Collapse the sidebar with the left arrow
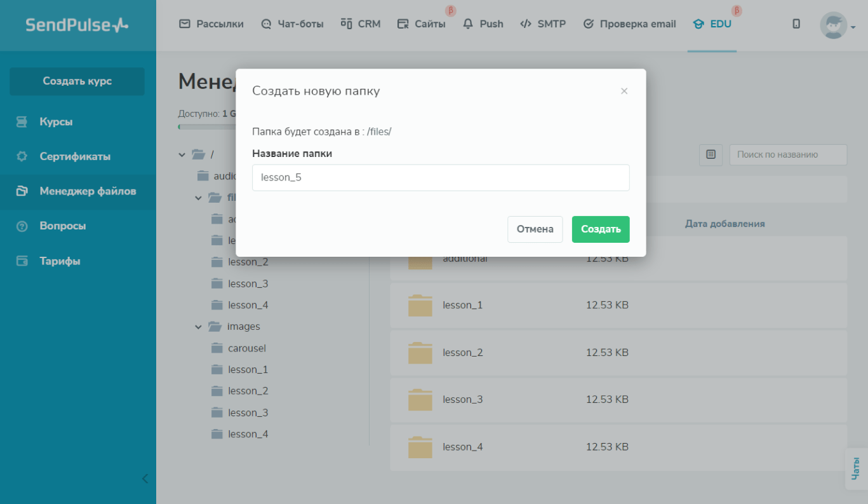This screenshot has height=504, width=868. pos(145,479)
